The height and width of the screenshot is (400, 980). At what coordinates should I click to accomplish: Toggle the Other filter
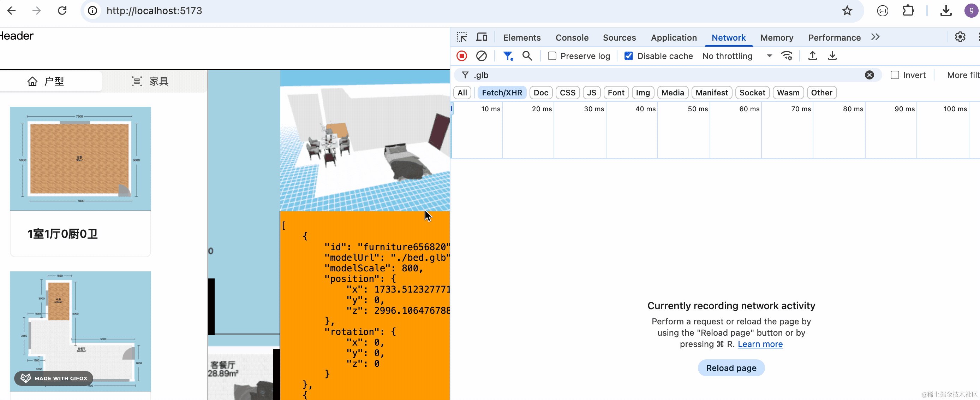pos(821,93)
